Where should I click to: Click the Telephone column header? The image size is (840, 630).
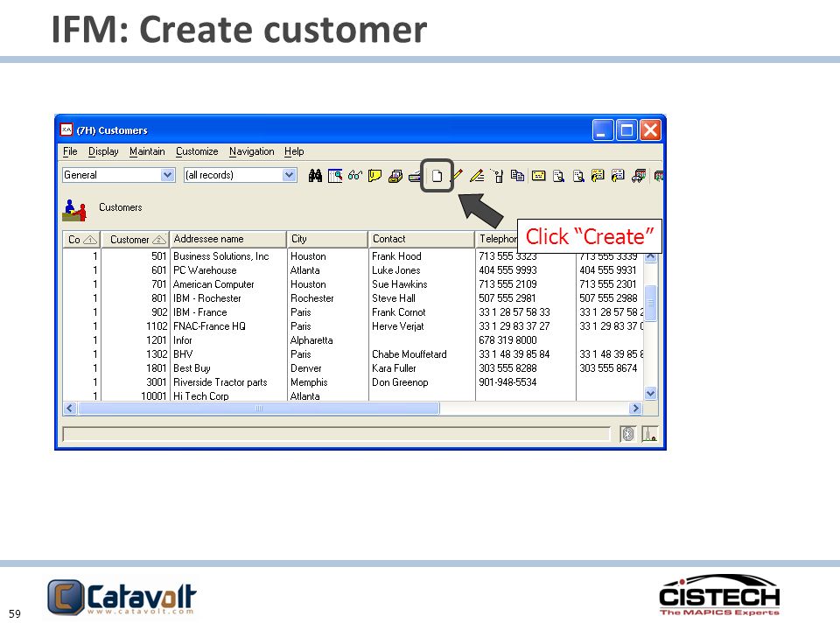[x=497, y=240]
